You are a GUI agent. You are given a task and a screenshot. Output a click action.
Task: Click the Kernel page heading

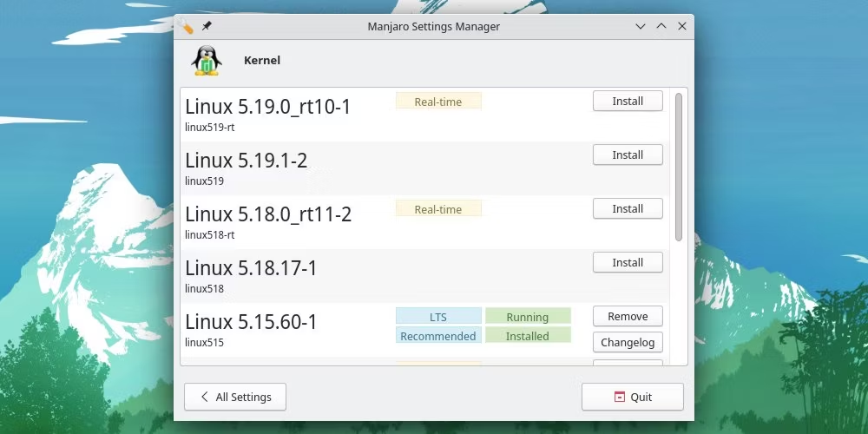tap(262, 61)
